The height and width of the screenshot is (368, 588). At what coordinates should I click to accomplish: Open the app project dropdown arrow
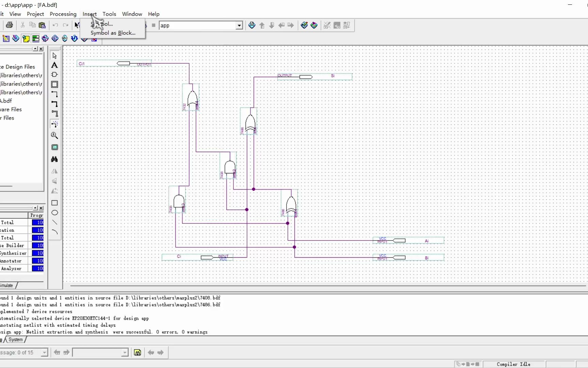[239, 26]
